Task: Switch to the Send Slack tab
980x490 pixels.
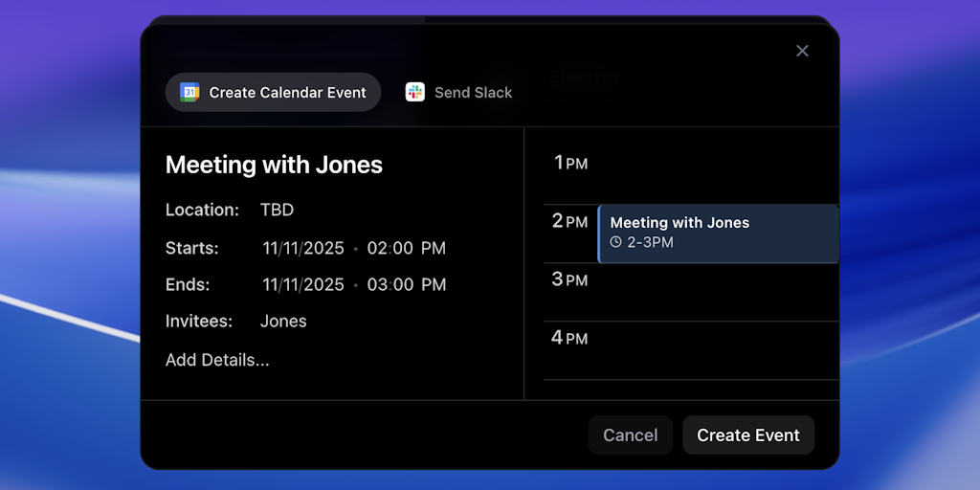Action: 459,93
